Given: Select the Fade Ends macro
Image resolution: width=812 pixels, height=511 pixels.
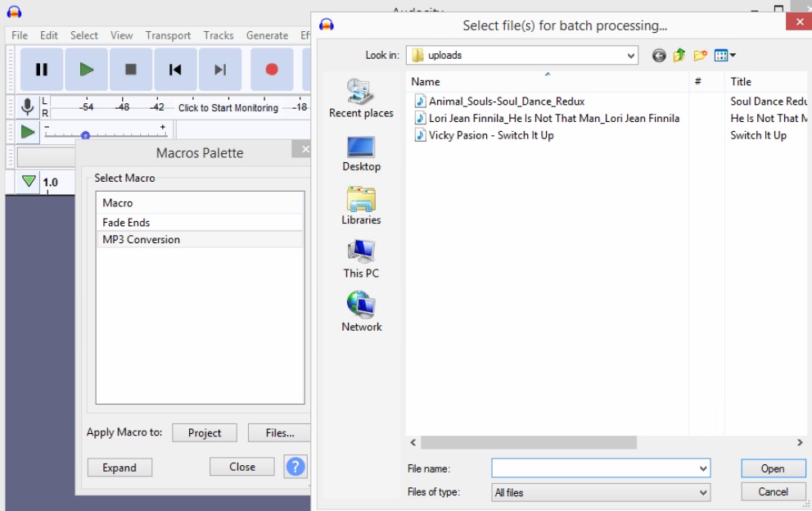Looking at the screenshot, I should pos(200,222).
